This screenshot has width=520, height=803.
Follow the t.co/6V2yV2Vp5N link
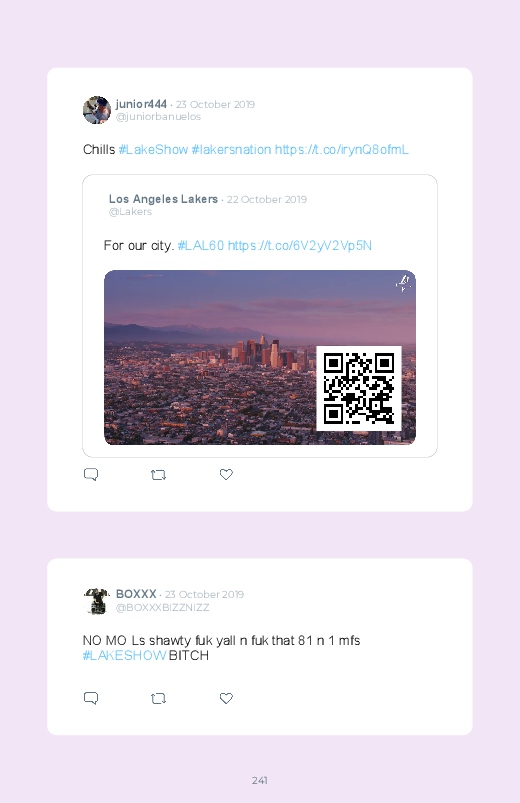pos(300,245)
